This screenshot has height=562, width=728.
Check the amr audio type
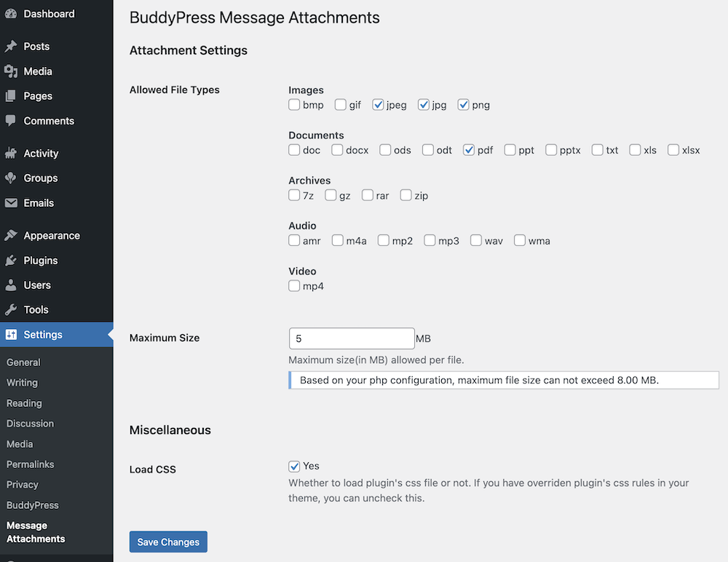294,240
